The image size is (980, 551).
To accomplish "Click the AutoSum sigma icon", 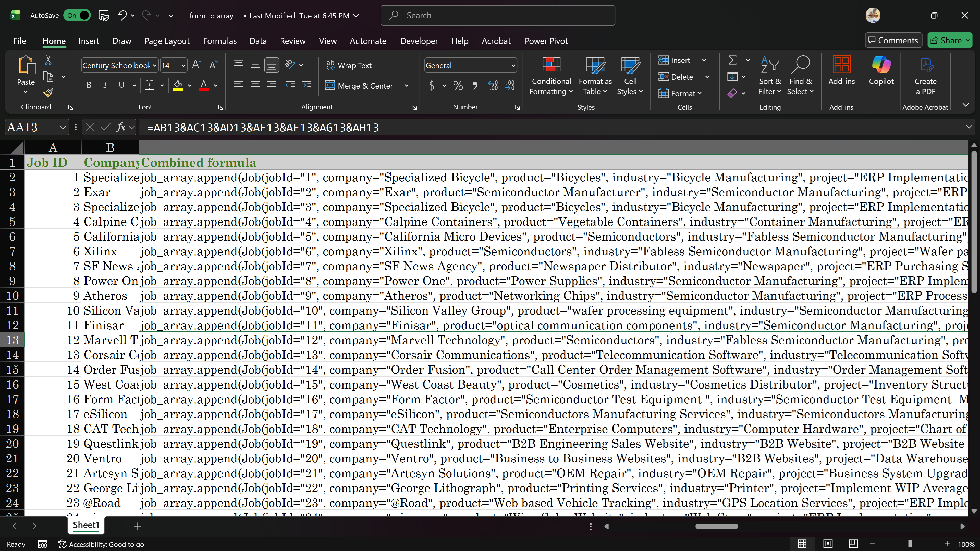I will pyautogui.click(x=732, y=60).
